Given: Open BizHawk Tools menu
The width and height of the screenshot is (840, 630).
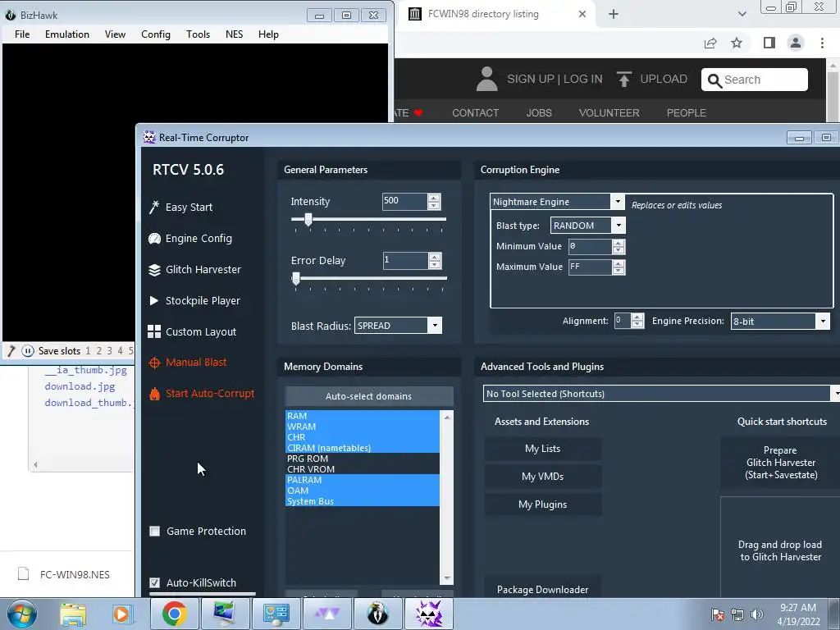Looking at the screenshot, I should pyautogui.click(x=199, y=34).
